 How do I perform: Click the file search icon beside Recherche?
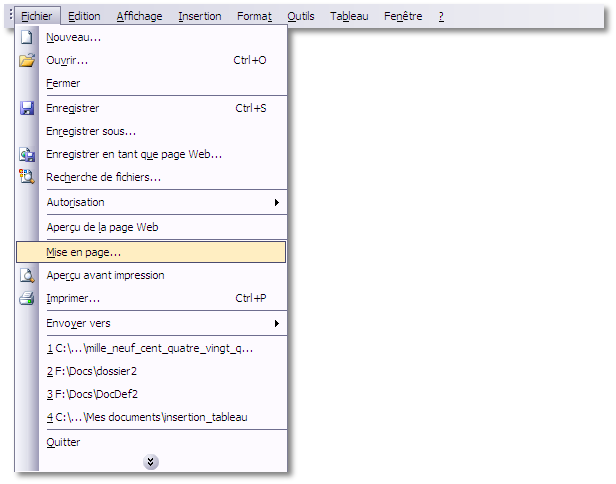[27, 177]
